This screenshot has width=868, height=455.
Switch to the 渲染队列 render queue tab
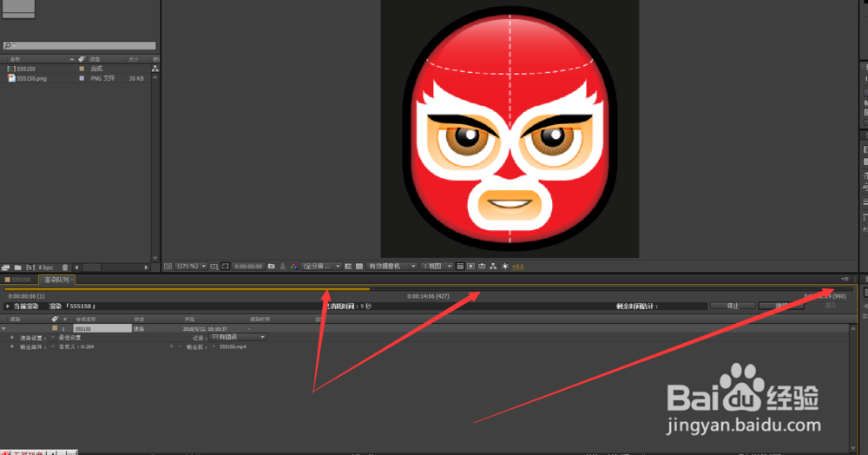pyautogui.click(x=56, y=280)
